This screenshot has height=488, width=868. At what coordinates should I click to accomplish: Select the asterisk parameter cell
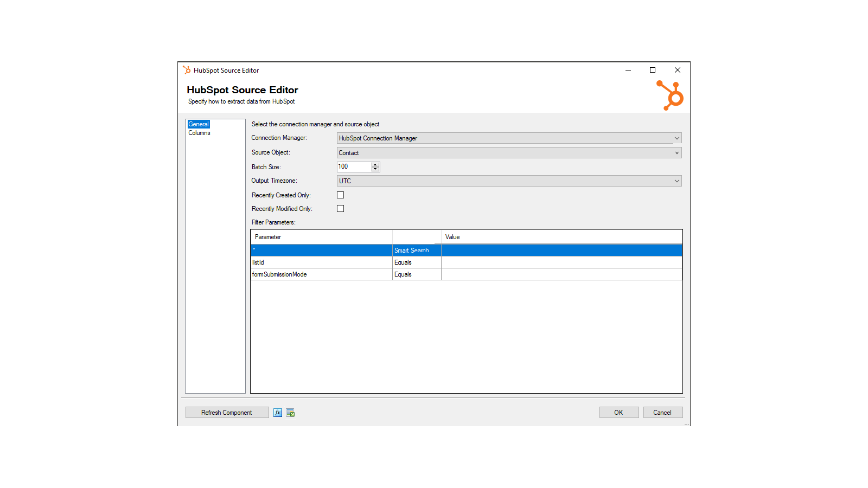coord(322,251)
